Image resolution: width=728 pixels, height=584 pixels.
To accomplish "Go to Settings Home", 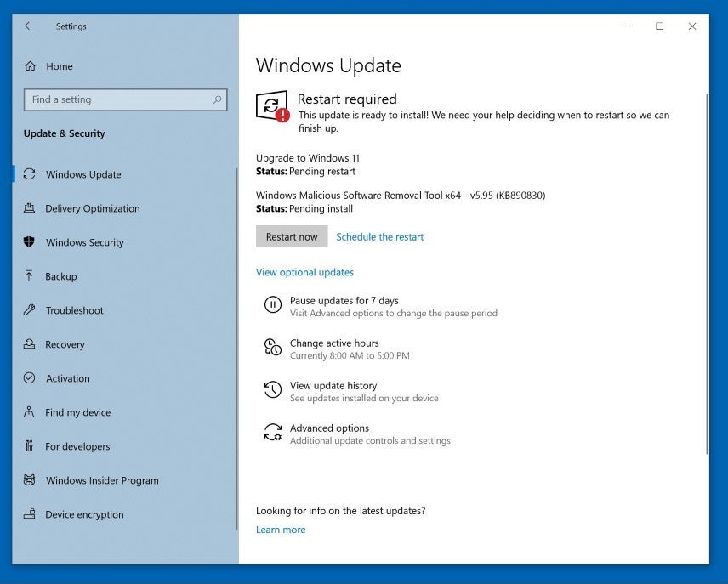I will tap(60, 66).
